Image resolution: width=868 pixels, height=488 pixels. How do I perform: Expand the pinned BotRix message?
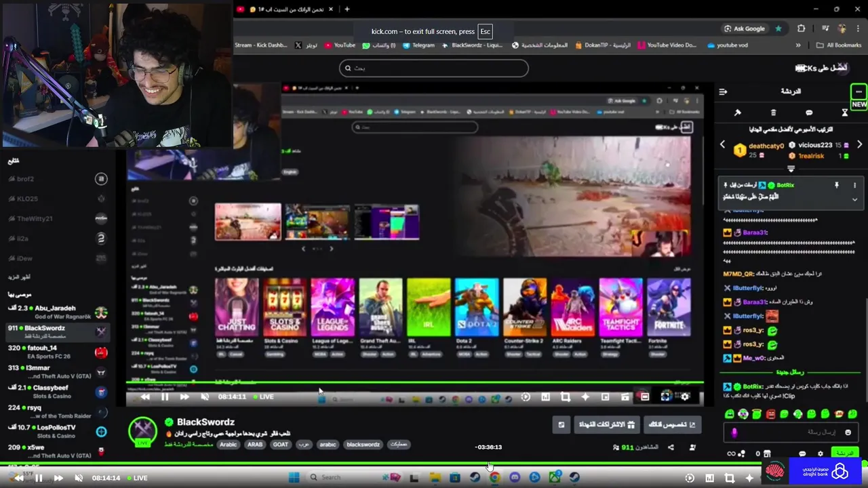854,199
